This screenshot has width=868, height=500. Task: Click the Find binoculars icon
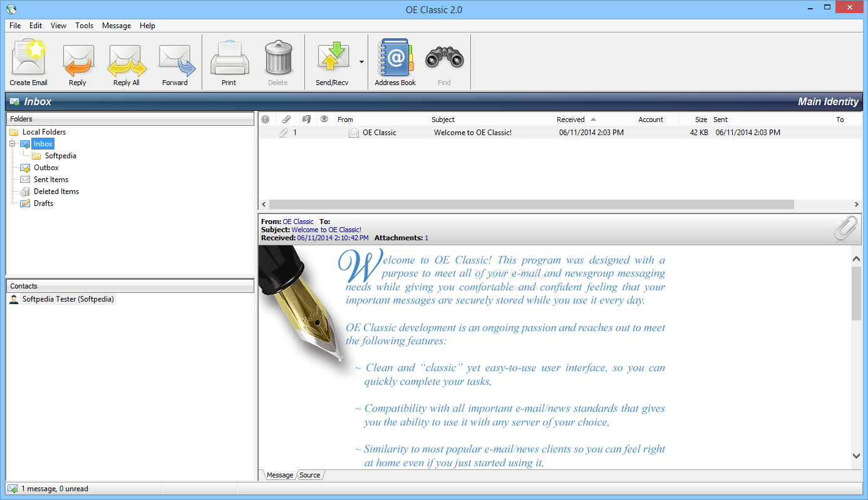pyautogui.click(x=444, y=59)
